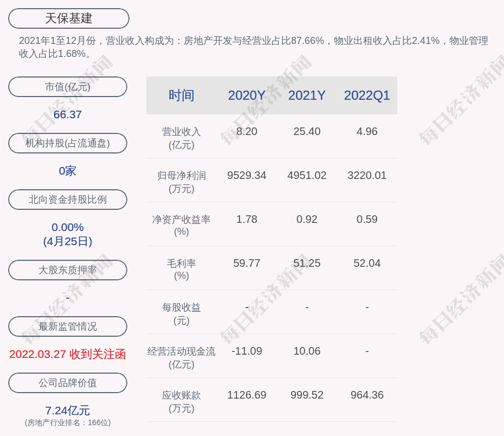Viewport: 504px width, 436px height.
Task: Click the 时间 table header
Action: (x=182, y=95)
